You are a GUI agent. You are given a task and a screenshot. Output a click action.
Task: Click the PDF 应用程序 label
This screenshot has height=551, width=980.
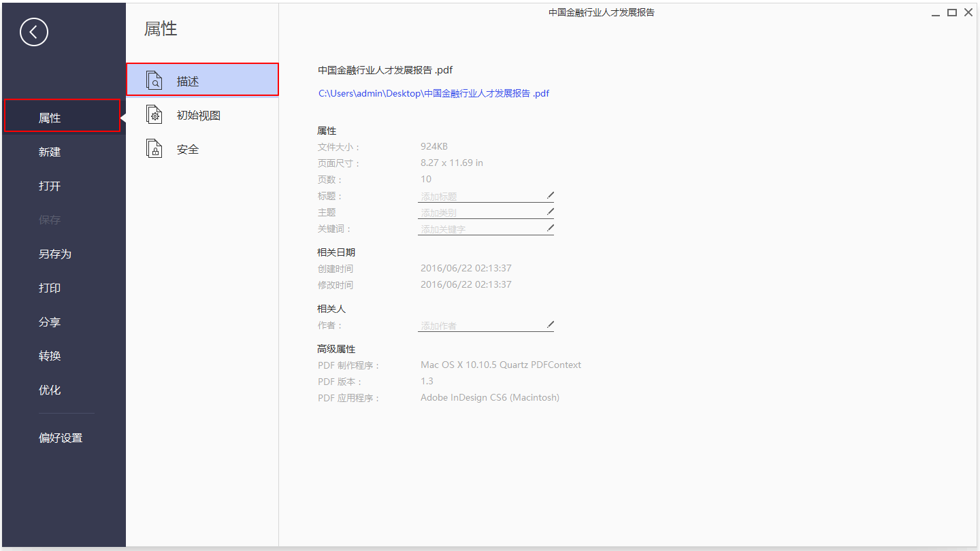tap(348, 398)
